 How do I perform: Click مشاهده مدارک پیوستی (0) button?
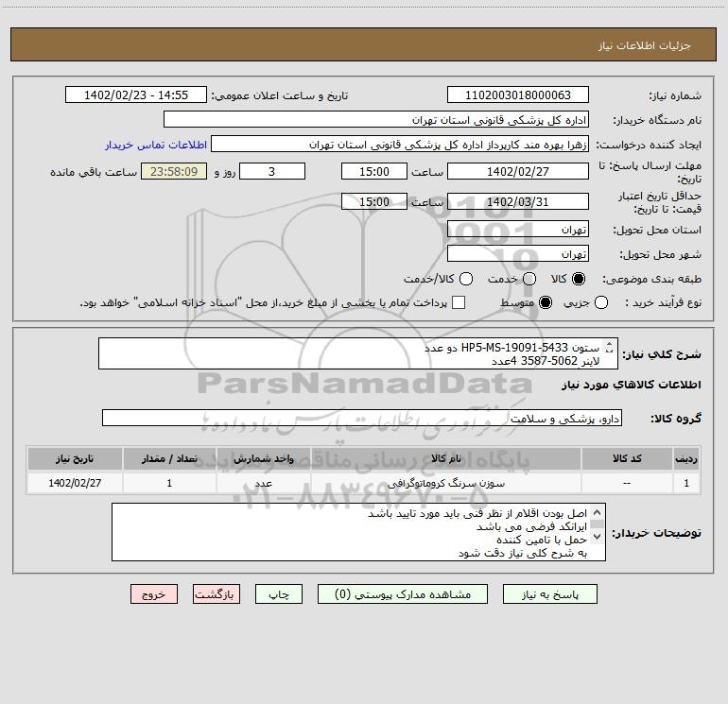pyautogui.click(x=403, y=594)
